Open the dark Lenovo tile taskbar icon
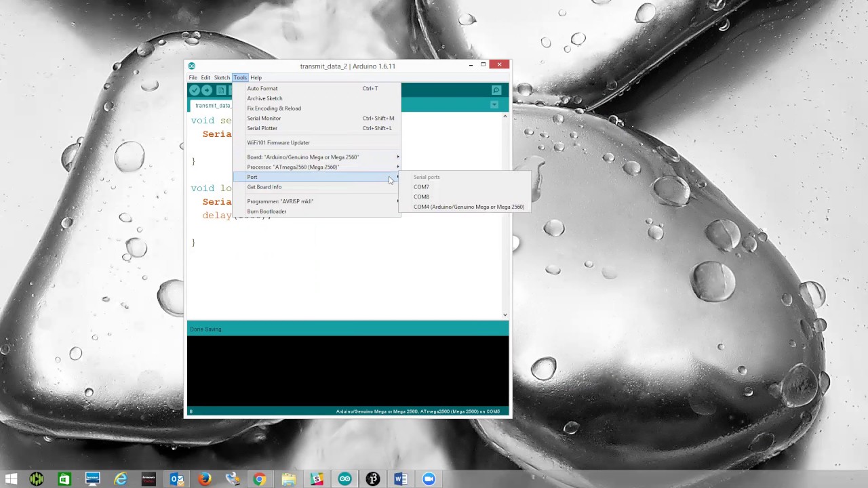Viewport: 868px width, 488px height. click(149, 479)
